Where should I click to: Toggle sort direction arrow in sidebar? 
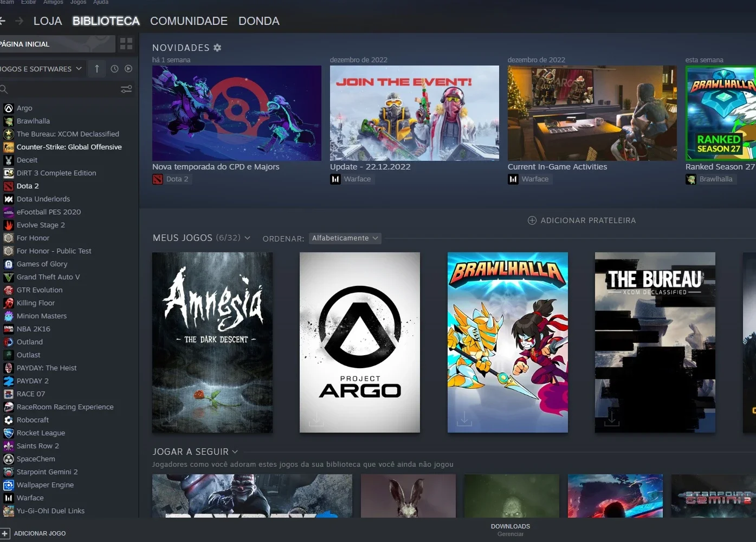point(97,69)
